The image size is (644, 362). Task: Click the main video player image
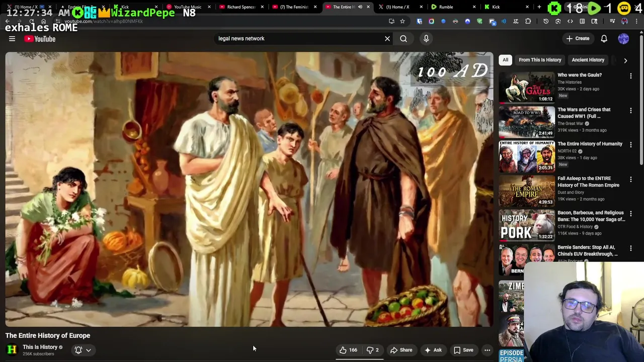click(x=249, y=189)
